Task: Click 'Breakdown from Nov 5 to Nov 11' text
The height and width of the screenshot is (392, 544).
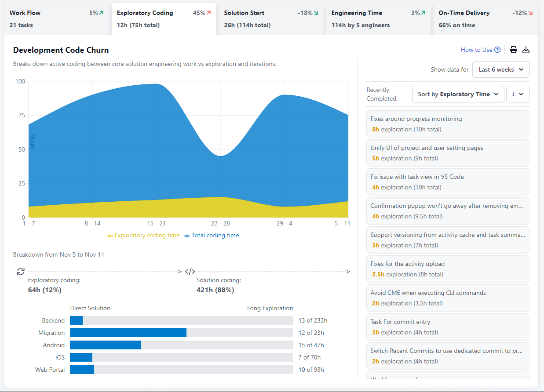Action: tap(58, 254)
